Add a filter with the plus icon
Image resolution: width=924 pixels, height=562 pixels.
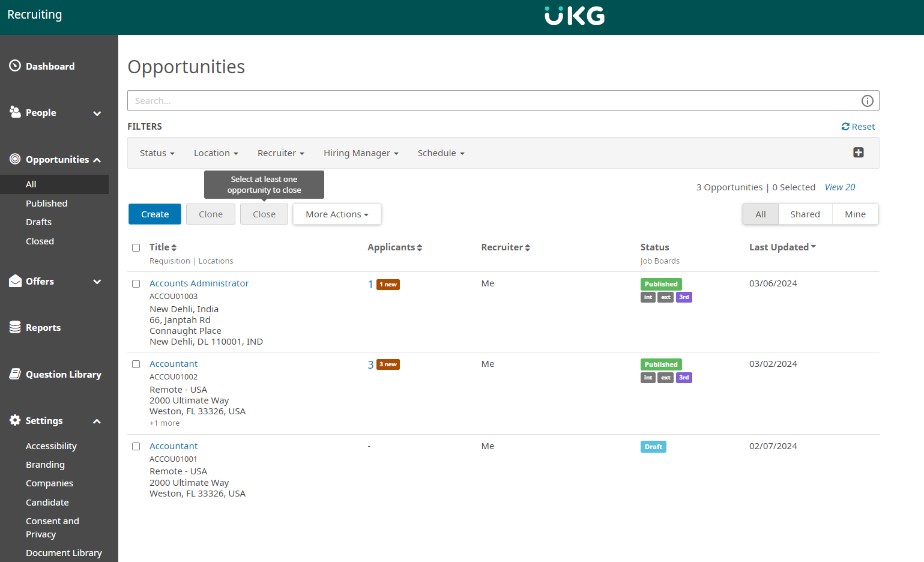point(858,153)
